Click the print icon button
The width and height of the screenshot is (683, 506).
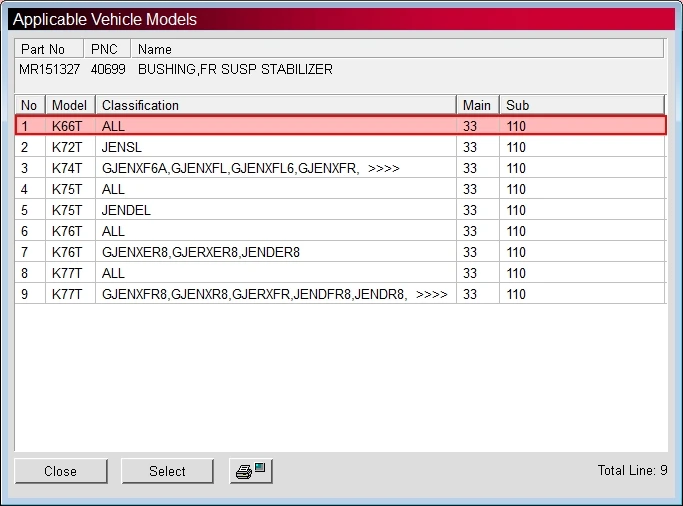click(251, 471)
